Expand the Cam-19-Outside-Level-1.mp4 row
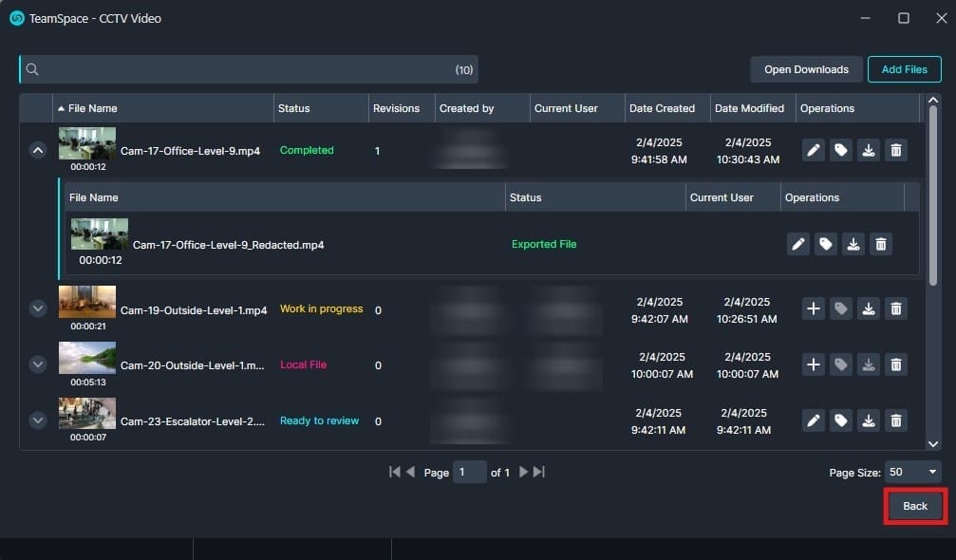The width and height of the screenshot is (956, 560). coord(38,308)
